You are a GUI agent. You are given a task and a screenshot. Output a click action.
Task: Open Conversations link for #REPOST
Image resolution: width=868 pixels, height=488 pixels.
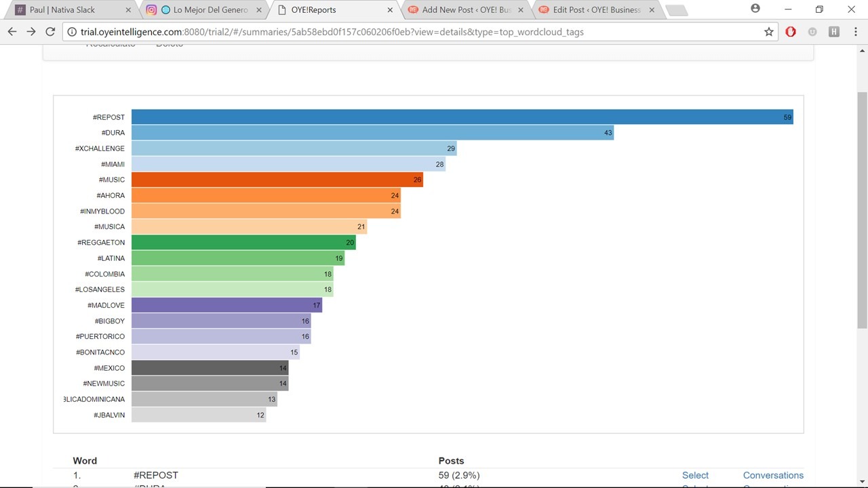coord(773,475)
